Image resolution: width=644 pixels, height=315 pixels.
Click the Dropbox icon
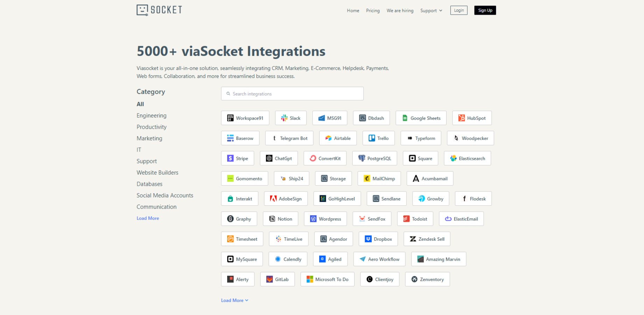pos(368,239)
